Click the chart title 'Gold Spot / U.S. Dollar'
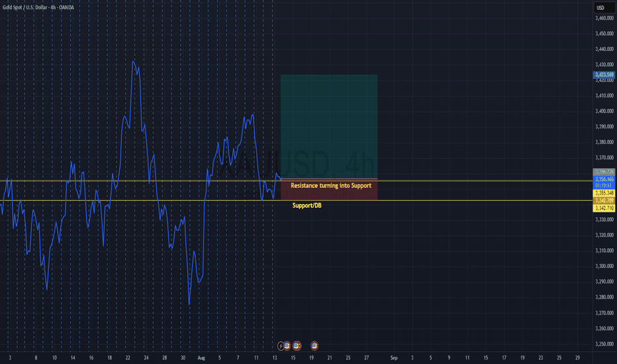This screenshot has width=617, height=364. coord(24,7)
